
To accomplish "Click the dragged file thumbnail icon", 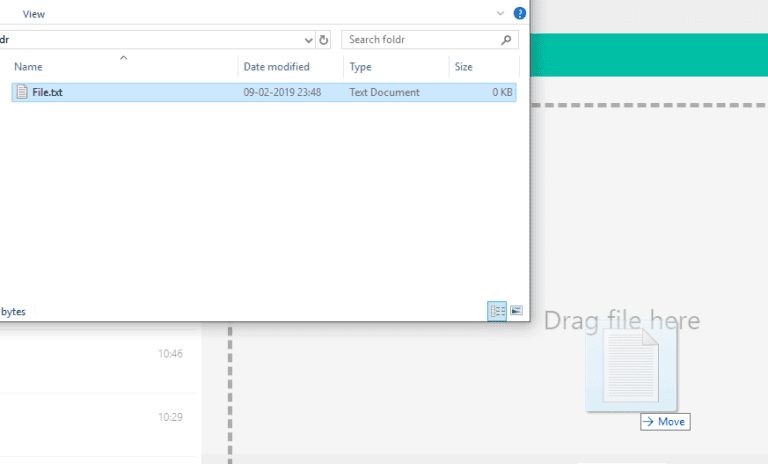I will click(631, 368).
